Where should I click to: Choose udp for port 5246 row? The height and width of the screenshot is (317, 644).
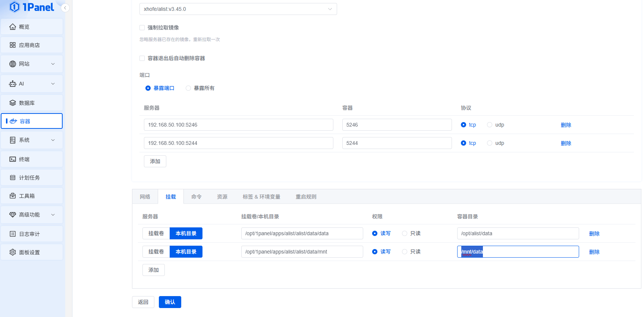490,125
